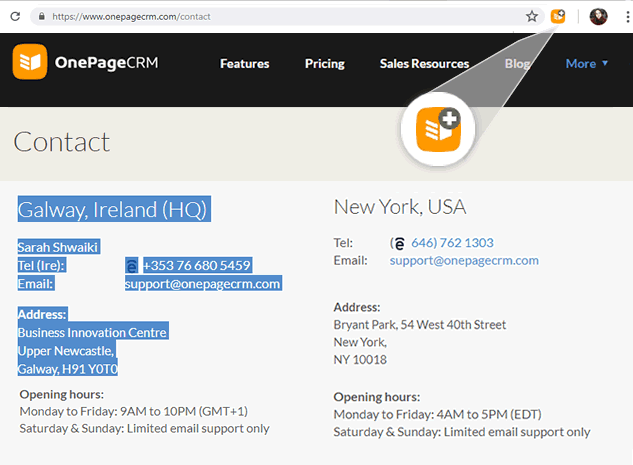Screen dimensions: 633x465
Task: Click the Contact page title
Action: pos(61,142)
